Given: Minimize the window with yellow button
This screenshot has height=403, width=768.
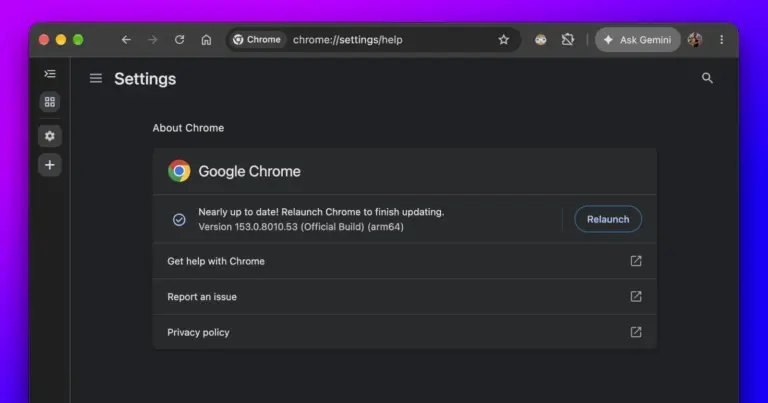Looking at the screenshot, I should 61,40.
